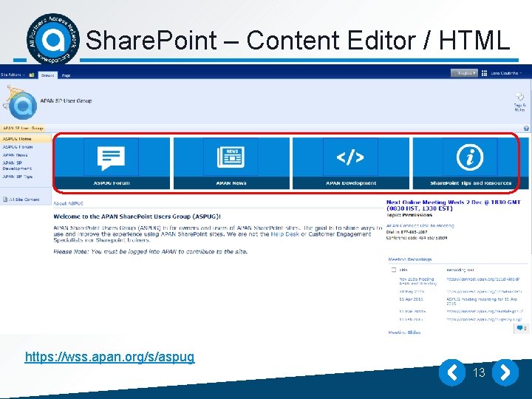Click the SharePoint help question-mark icon

point(526,129)
